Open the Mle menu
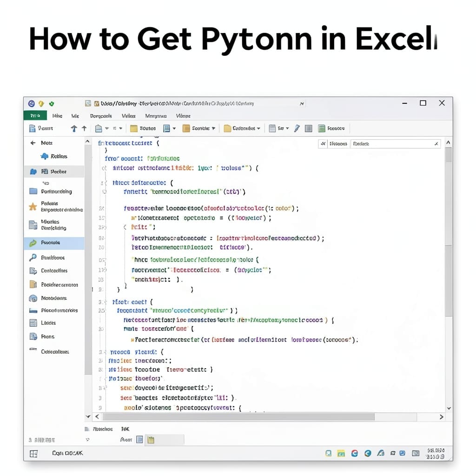The height and width of the screenshot is (476, 476). tap(75, 116)
